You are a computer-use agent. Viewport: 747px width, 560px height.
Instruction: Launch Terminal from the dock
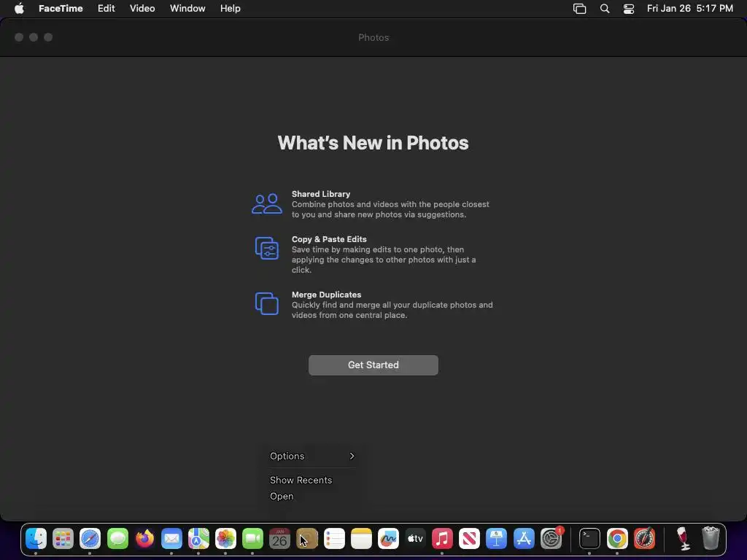(589, 539)
